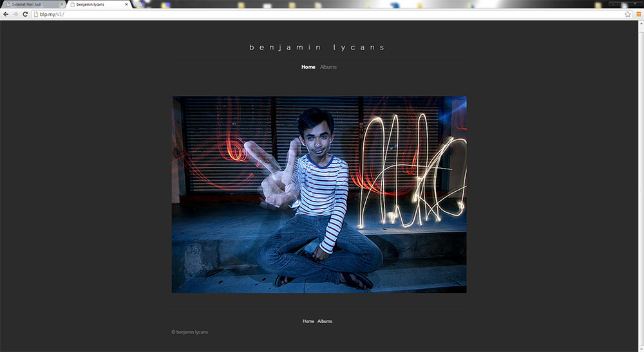The width and height of the screenshot is (644, 352).
Task: Open Albums from the footer links
Action: [325, 321]
